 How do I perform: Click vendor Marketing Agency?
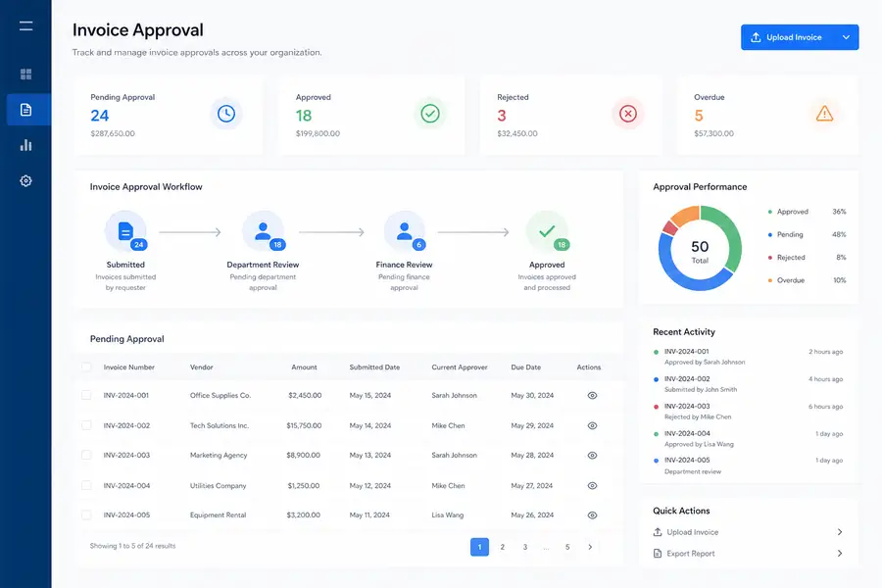pos(219,455)
